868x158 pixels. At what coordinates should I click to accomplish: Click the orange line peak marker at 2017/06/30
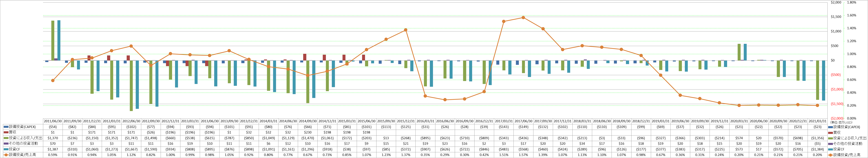click(523, 17)
